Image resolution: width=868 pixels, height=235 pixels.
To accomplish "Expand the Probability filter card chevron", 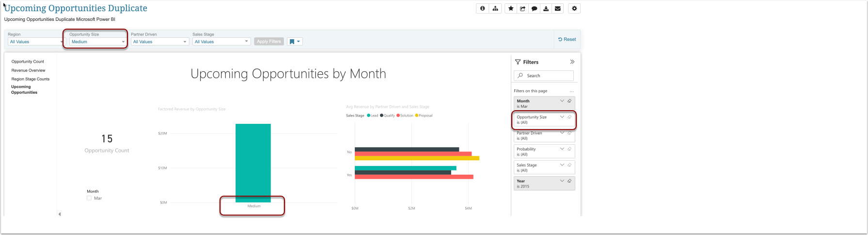I will [562, 149].
